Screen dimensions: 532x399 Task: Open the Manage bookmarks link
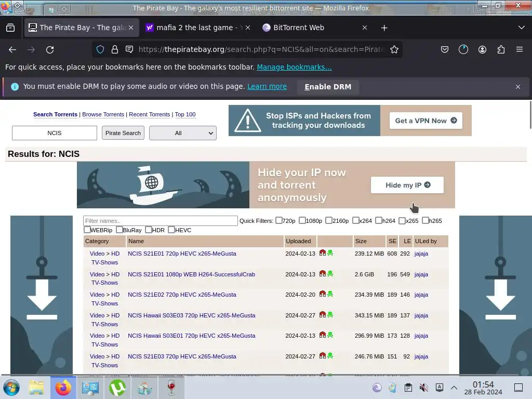tap(294, 67)
